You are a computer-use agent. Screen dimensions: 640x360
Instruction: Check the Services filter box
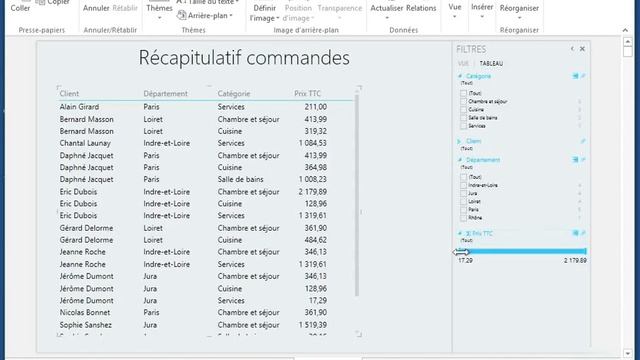click(463, 126)
